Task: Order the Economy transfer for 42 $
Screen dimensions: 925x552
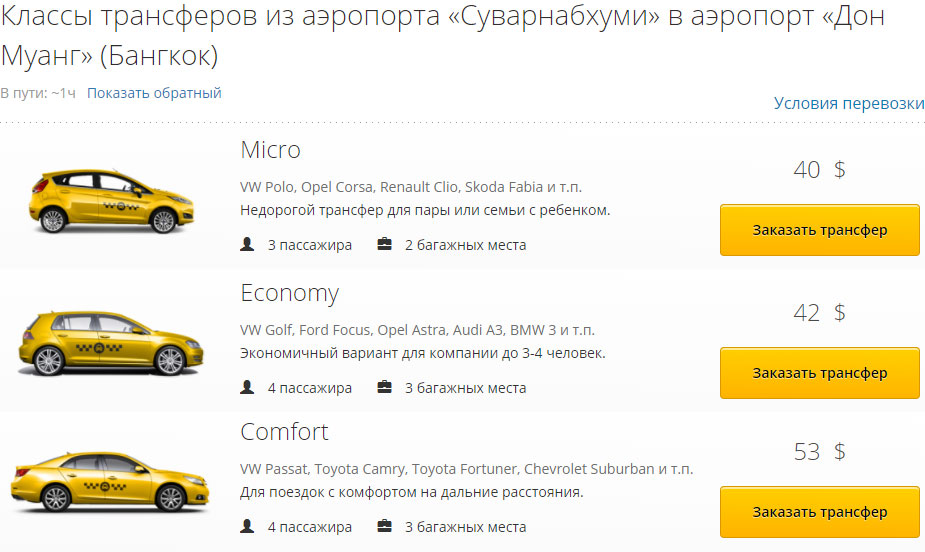Action: (819, 373)
